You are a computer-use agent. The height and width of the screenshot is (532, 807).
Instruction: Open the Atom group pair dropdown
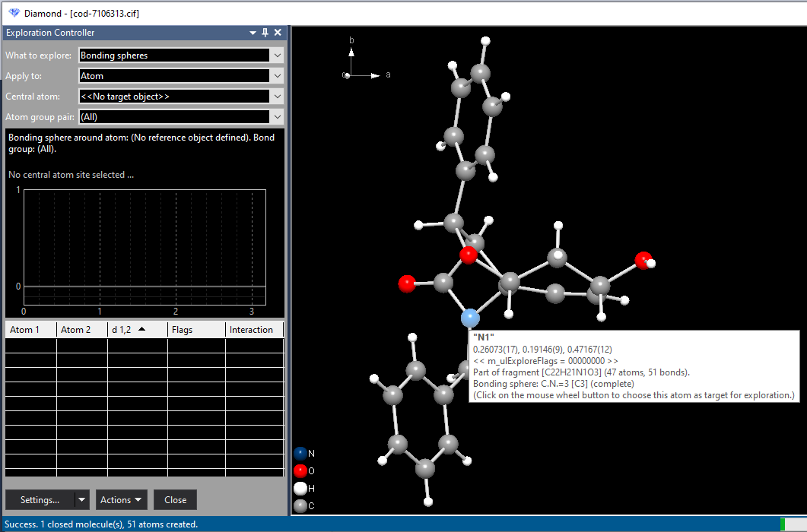click(277, 117)
